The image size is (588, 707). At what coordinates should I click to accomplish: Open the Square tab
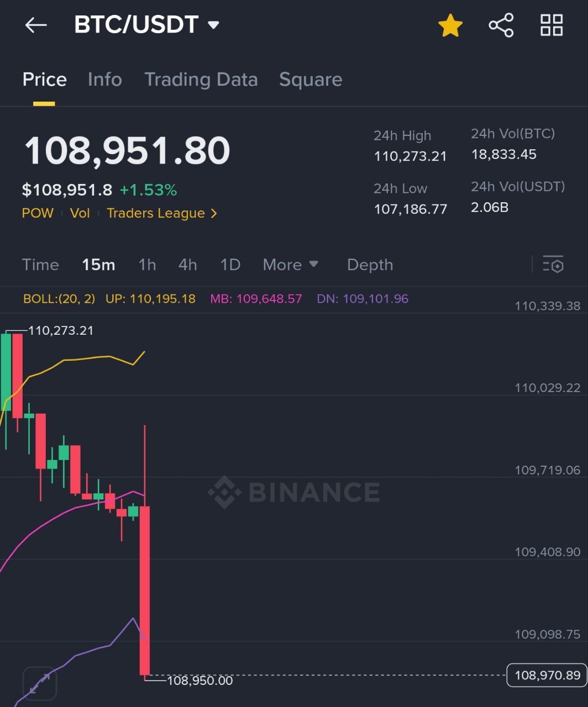pyautogui.click(x=310, y=80)
